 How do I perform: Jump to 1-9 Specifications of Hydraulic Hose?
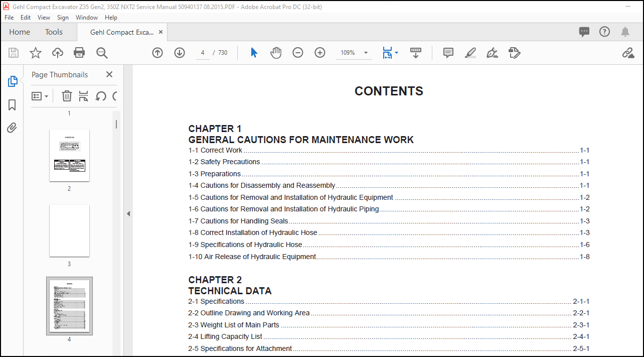click(389, 245)
